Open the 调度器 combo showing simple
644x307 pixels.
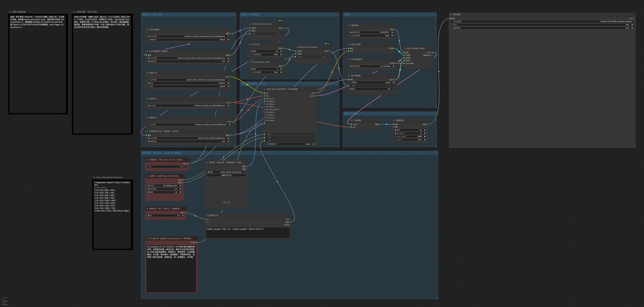372,83
